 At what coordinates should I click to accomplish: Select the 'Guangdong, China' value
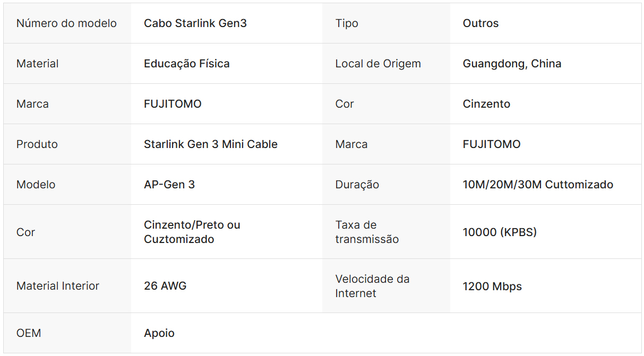point(512,64)
